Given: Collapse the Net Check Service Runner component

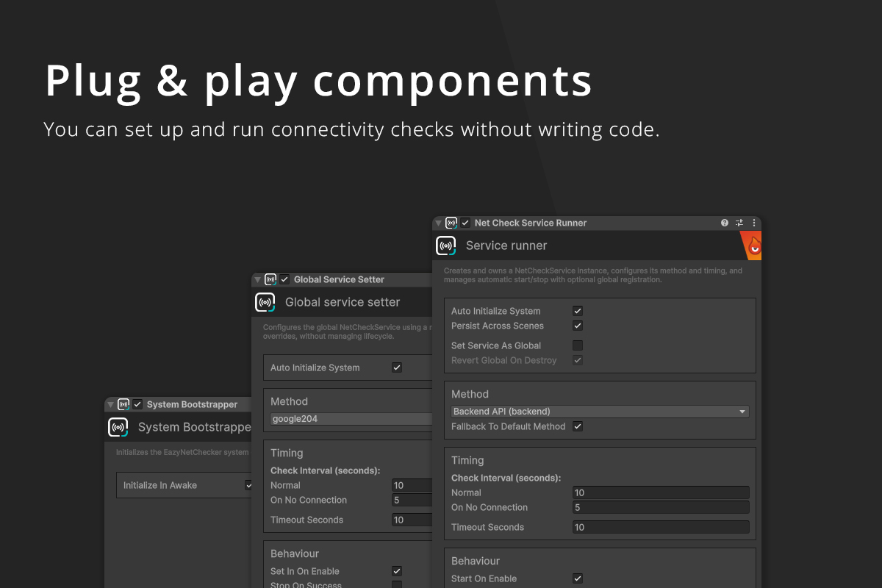Looking at the screenshot, I should (439, 223).
